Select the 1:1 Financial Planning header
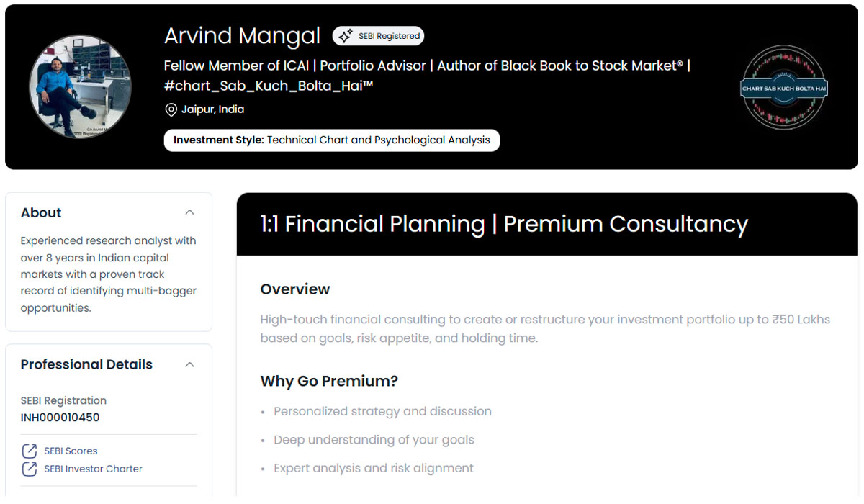 tap(503, 224)
